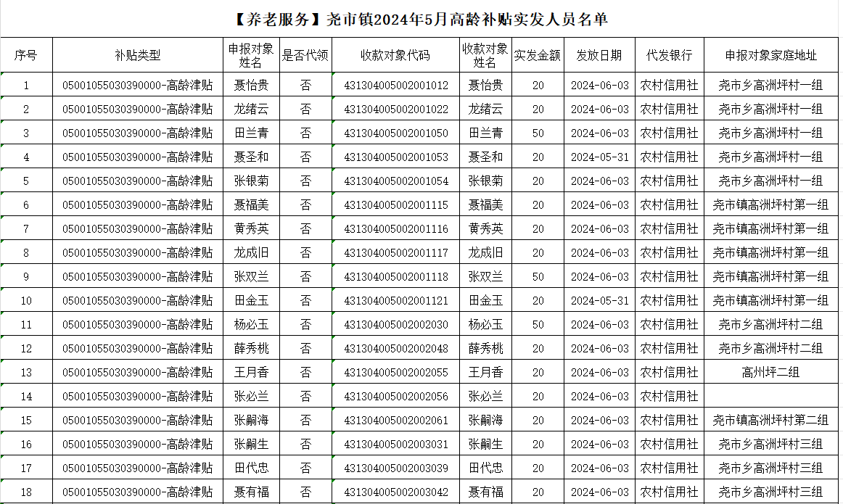Select 薛秀桃 in the 收款对象姓名 column
Image resolution: width=843 pixels, height=504 pixels.
(x=485, y=349)
